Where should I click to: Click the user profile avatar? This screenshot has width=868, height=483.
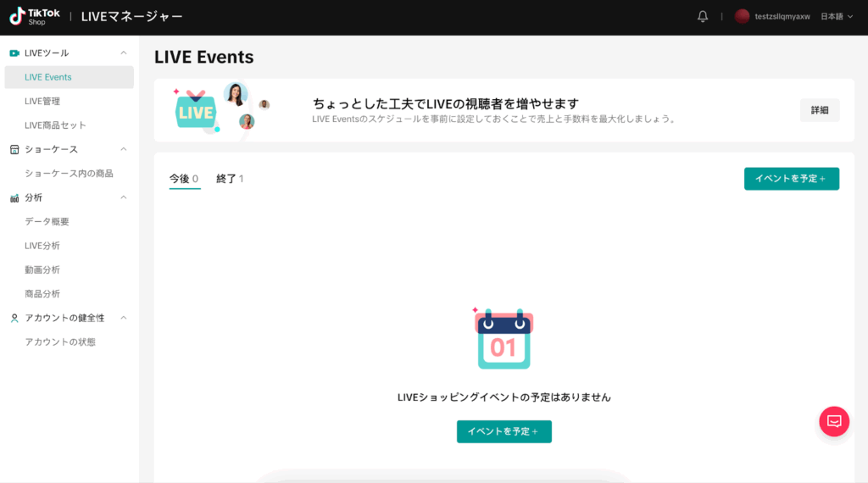coord(742,17)
